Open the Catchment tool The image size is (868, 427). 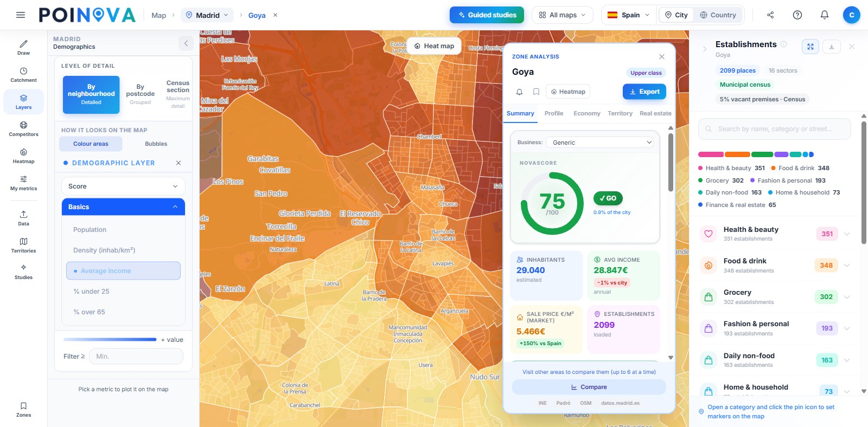23,75
